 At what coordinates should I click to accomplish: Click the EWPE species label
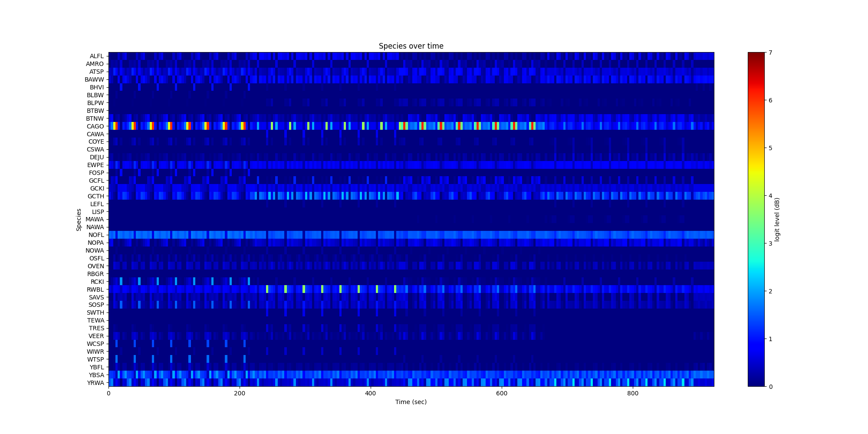pos(95,165)
